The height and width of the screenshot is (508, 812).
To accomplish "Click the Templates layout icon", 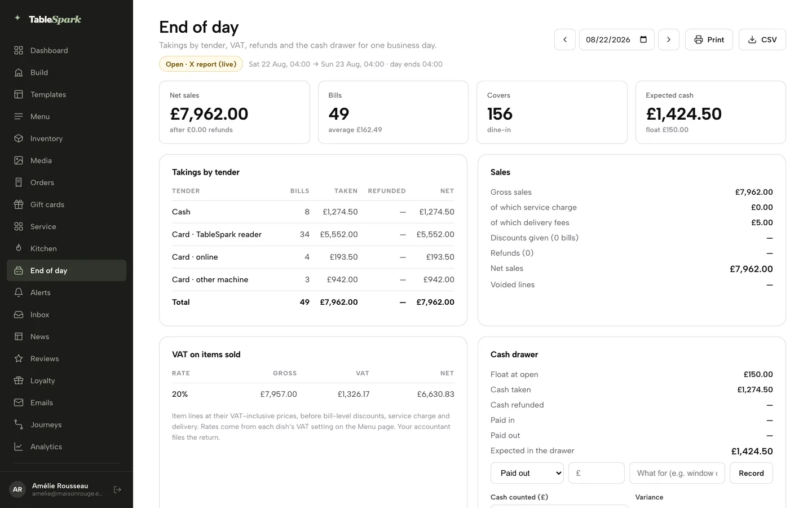I will [x=19, y=94].
